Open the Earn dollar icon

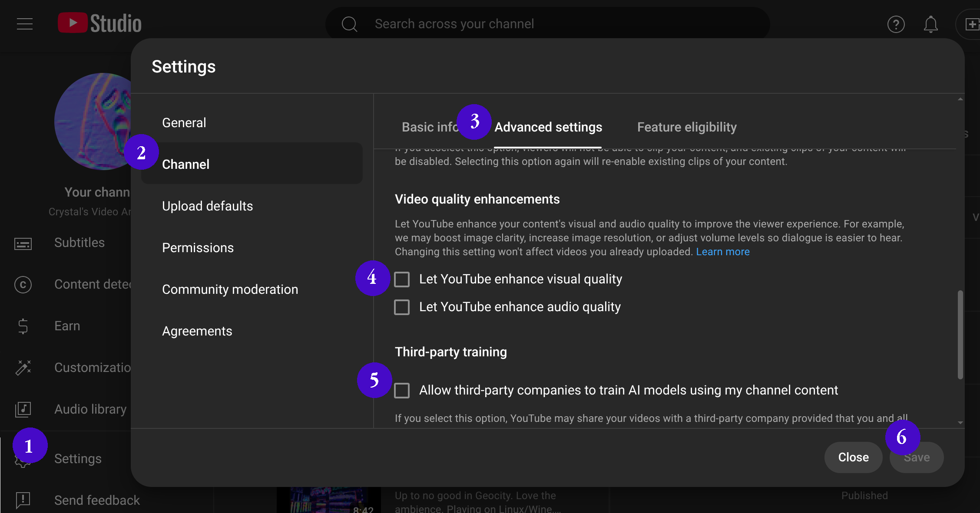pos(23,326)
